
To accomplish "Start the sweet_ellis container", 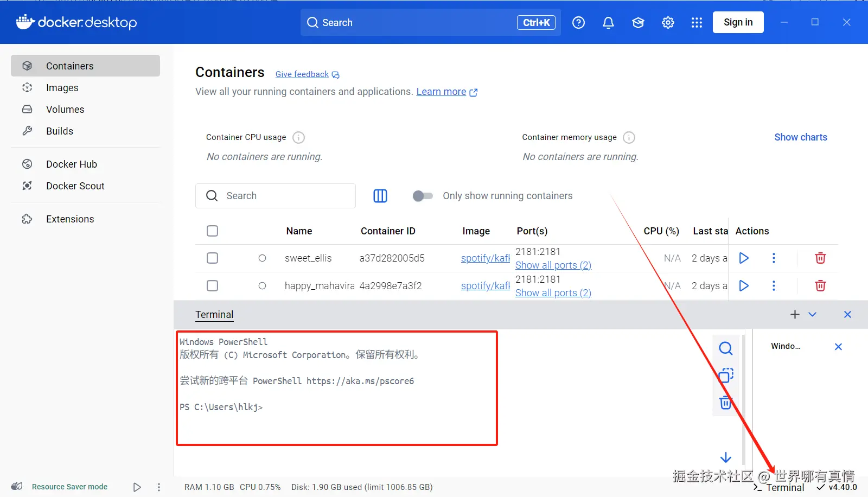I will coord(744,258).
